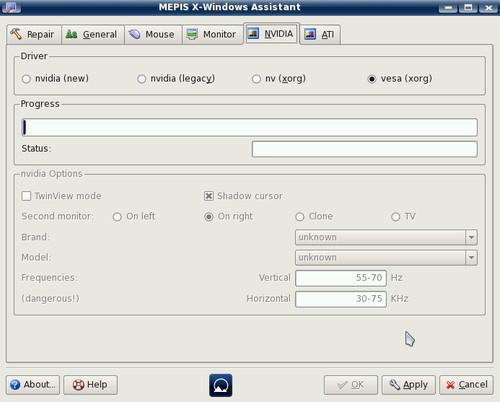Apply the driver settings
This screenshot has width=500, height=402.
[x=408, y=385]
